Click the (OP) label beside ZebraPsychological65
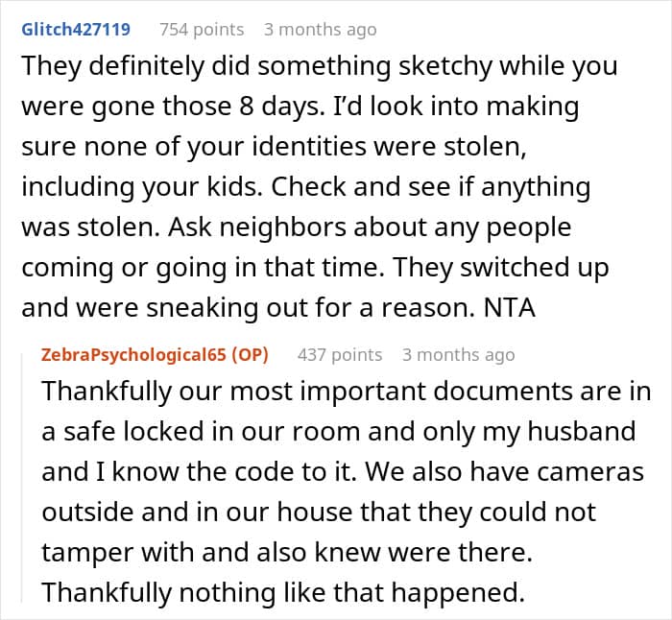The height and width of the screenshot is (620, 672). click(x=248, y=355)
